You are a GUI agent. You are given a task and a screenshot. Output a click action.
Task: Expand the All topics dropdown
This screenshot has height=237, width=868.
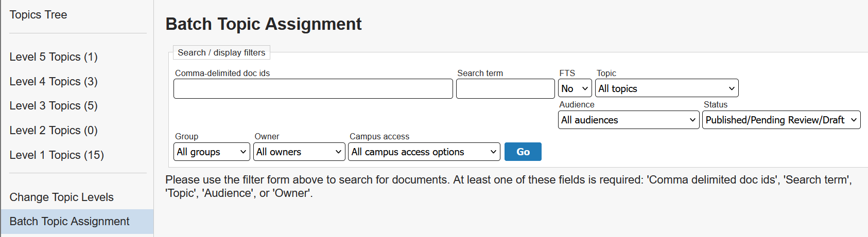667,89
